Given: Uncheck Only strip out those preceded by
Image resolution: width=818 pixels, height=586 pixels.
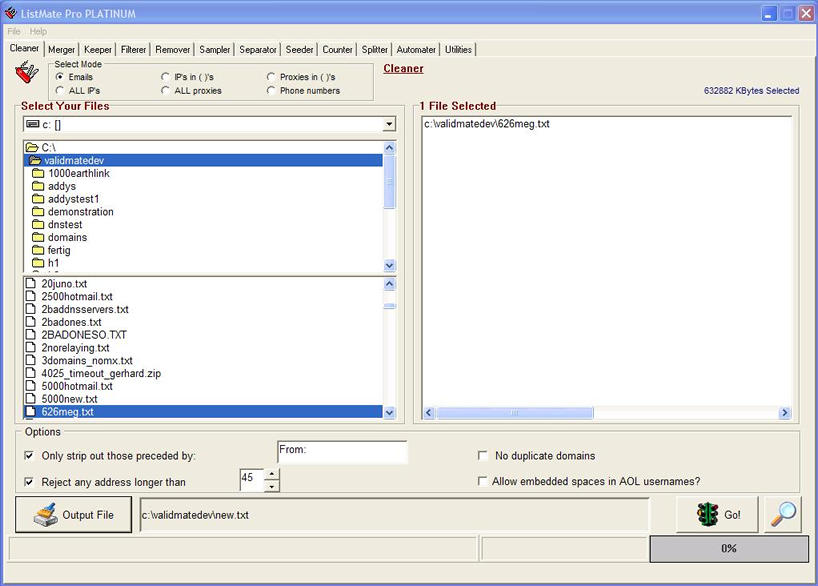Looking at the screenshot, I should pyautogui.click(x=28, y=456).
